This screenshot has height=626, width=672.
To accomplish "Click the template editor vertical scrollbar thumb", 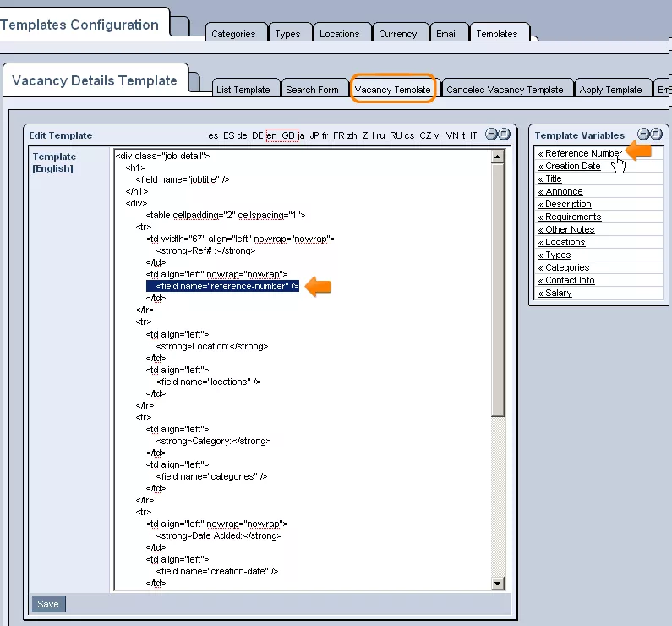I will (498, 288).
